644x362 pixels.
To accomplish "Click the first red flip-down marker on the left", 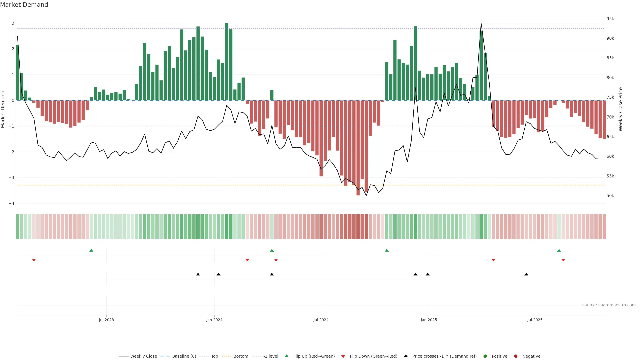I will point(34,260).
